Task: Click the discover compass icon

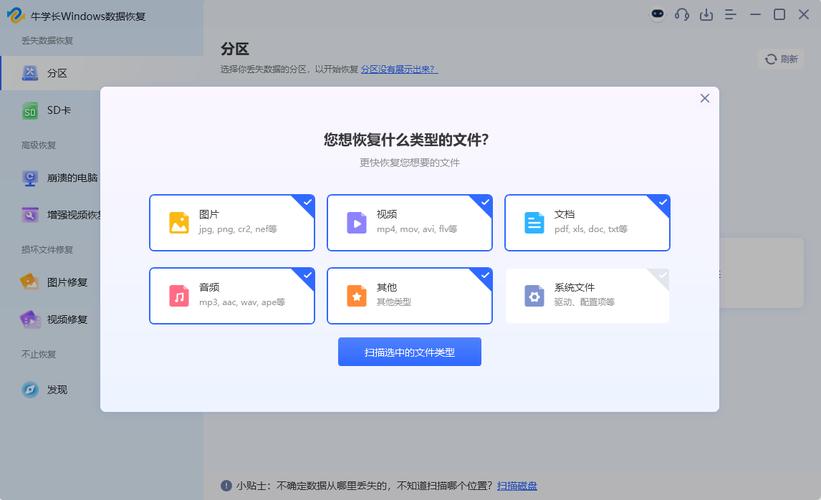Action: pos(30,390)
